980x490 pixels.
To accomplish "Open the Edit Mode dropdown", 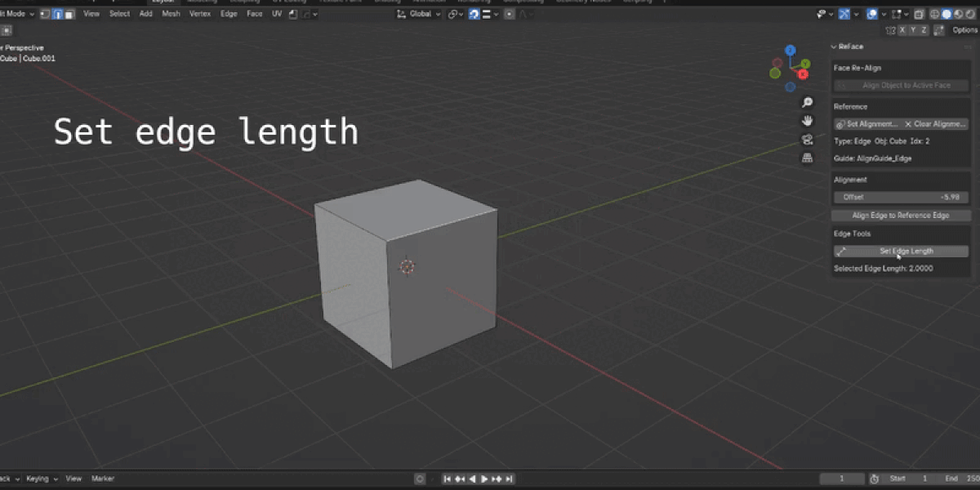I will (x=16, y=14).
